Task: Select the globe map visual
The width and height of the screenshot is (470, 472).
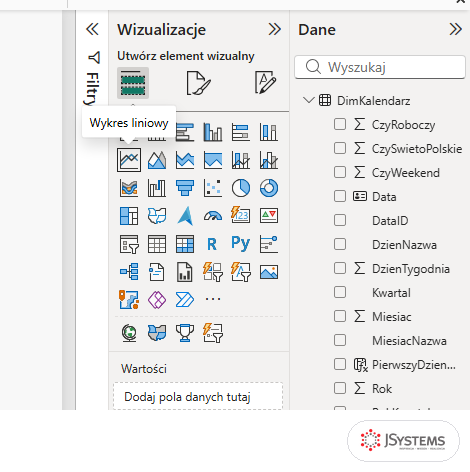Action: 129,333
